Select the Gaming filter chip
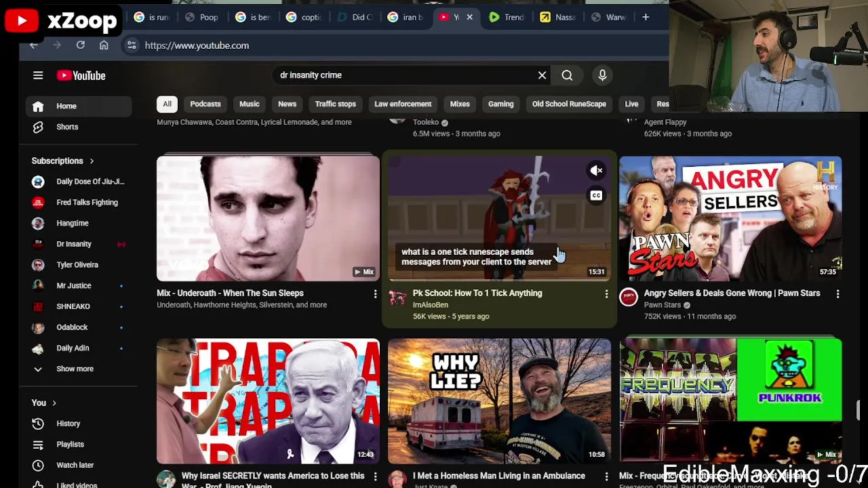Image resolution: width=868 pixels, height=488 pixels. 500,104
